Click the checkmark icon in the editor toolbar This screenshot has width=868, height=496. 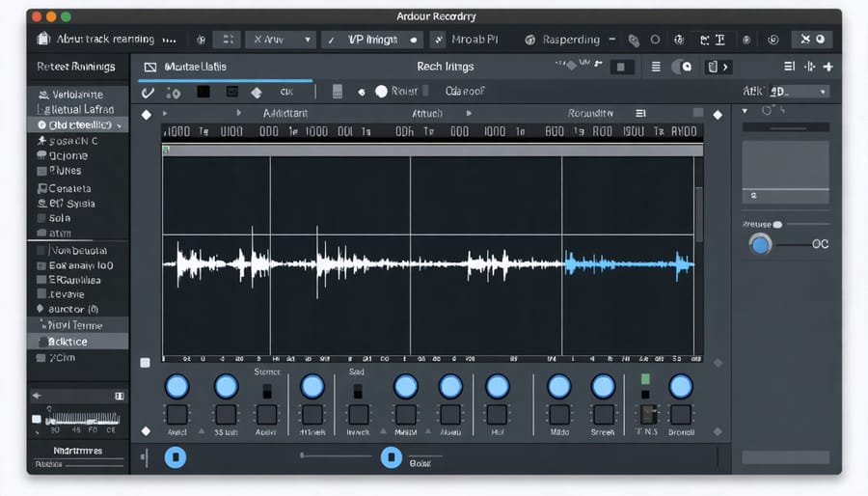point(148,93)
